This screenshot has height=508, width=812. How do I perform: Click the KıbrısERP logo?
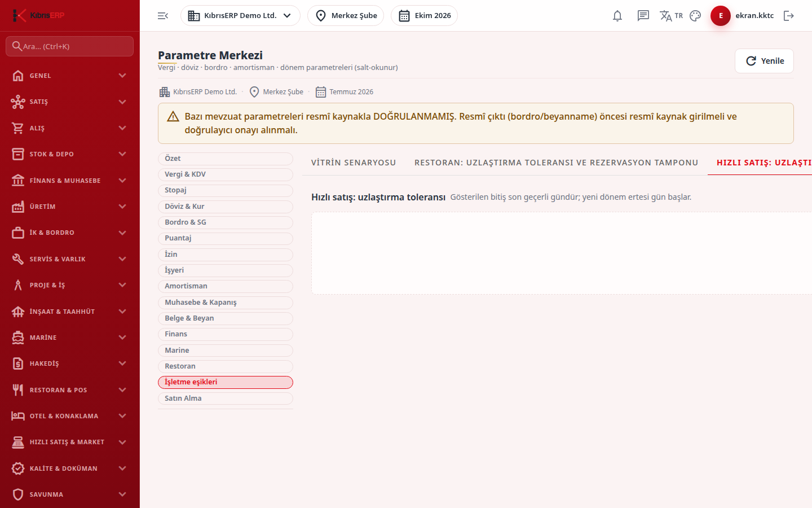[38, 15]
